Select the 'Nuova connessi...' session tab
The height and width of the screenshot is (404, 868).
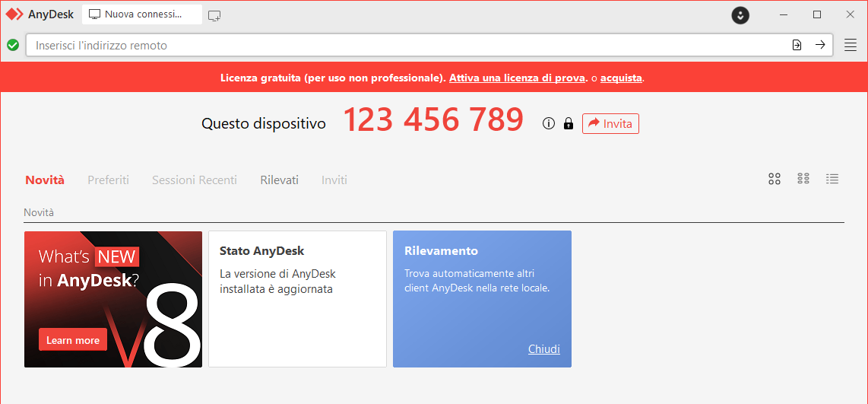tap(142, 14)
